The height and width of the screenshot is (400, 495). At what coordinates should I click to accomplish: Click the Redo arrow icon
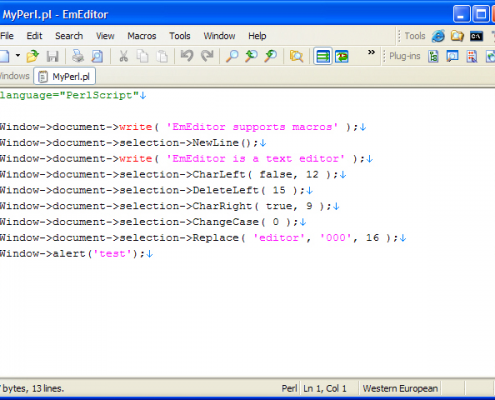coord(207,56)
